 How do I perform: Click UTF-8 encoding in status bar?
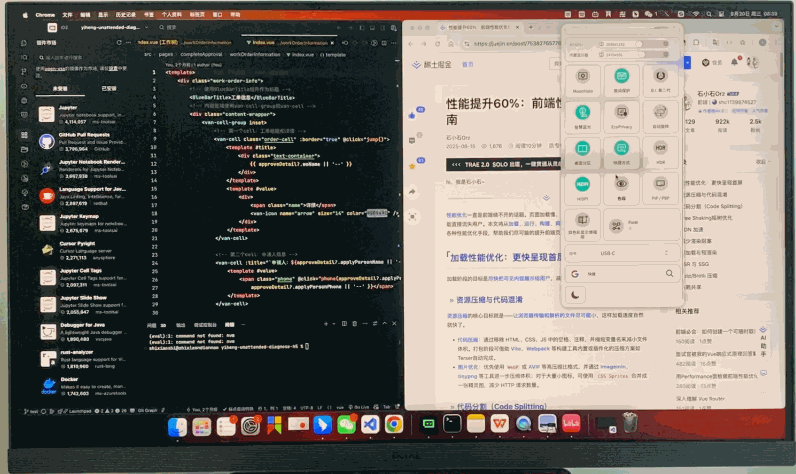tap(307, 408)
